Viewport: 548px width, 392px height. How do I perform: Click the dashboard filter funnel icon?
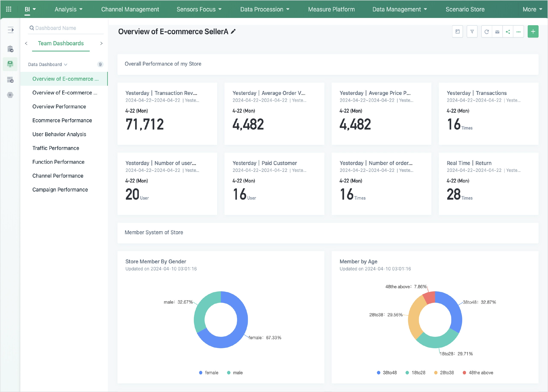[472, 32]
